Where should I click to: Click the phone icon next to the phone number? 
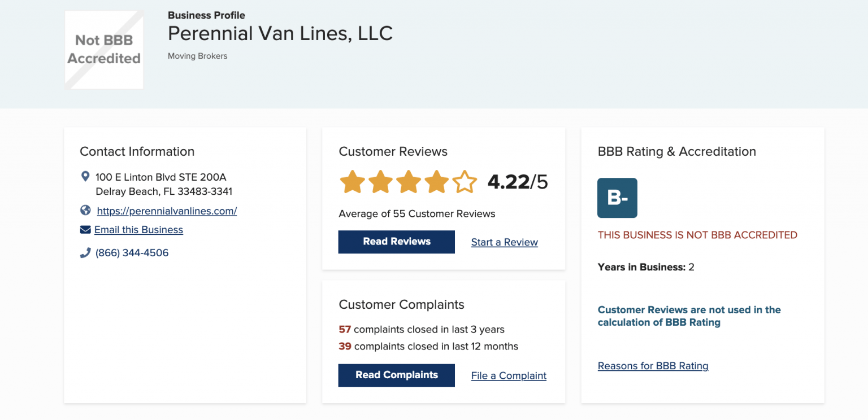tap(85, 252)
